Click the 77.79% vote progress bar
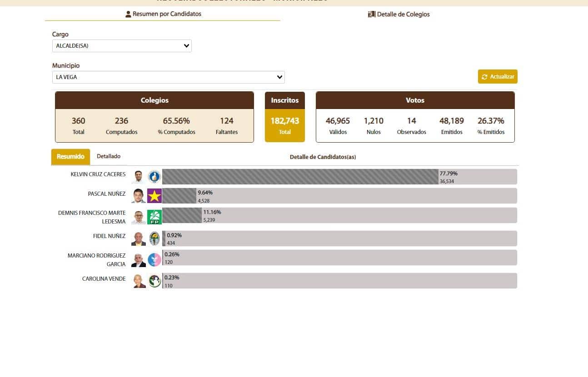Screen dimensions: 588x377 [300, 177]
